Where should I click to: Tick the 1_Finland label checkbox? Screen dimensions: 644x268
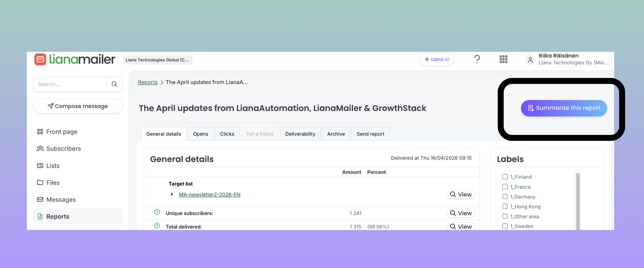coord(505,177)
